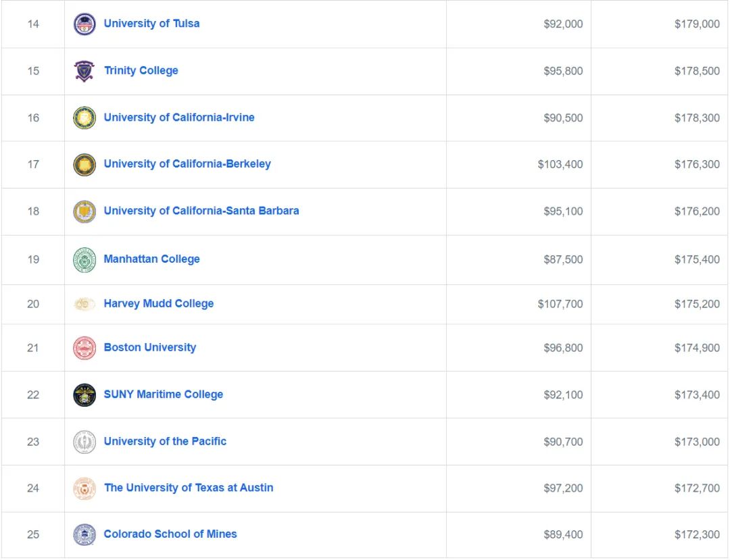Click the UC Santa Barbara seal icon
The height and width of the screenshot is (560, 730).
(x=84, y=211)
